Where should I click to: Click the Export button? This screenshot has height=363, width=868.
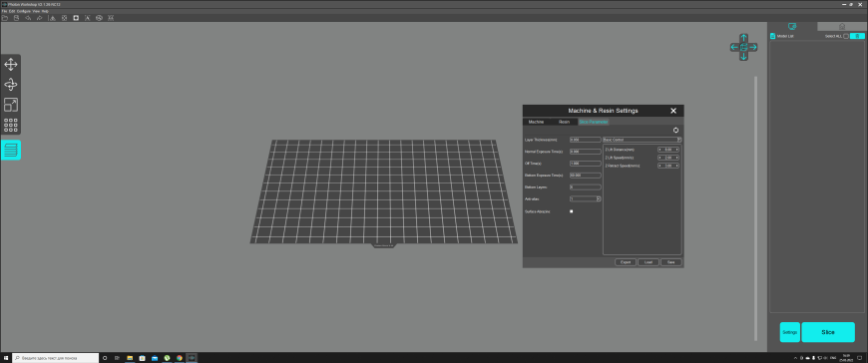626,262
